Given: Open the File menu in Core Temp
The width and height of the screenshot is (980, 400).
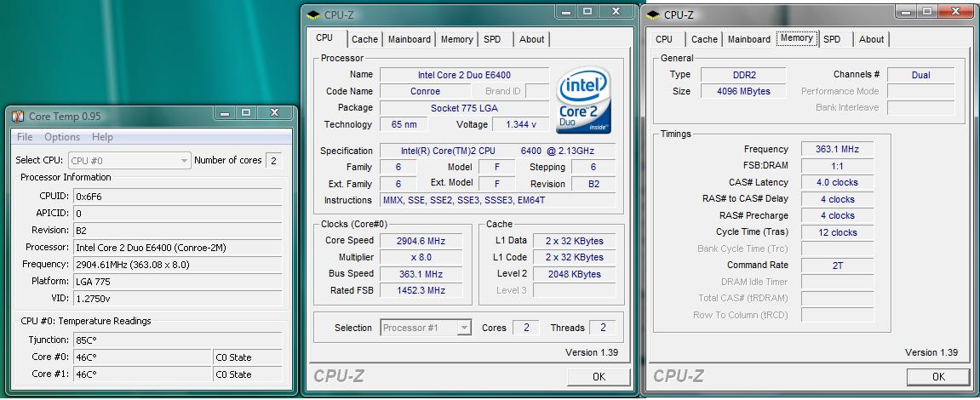Looking at the screenshot, I should pos(25,137).
